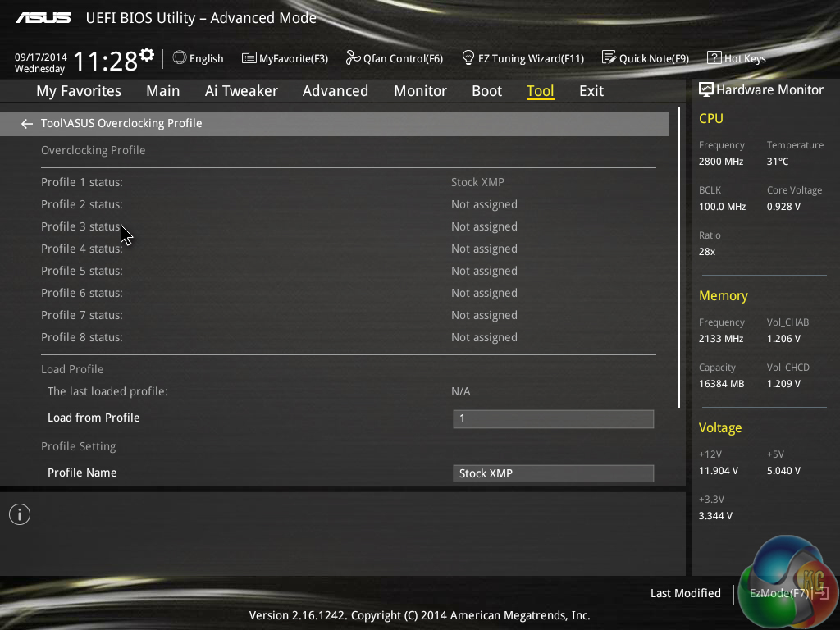Viewport: 840px width, 630px height.
Task: Click the memory capacity 16384 MB
Action: (721, 384)
